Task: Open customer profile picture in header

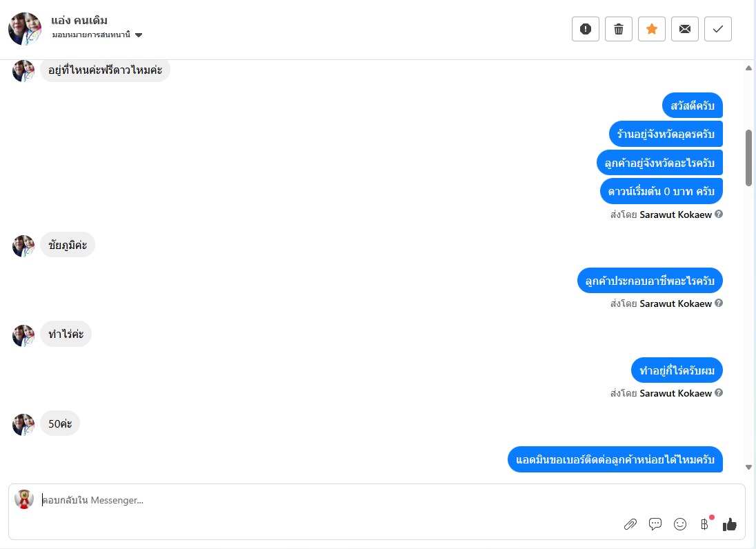Action: tap(25, 29)
